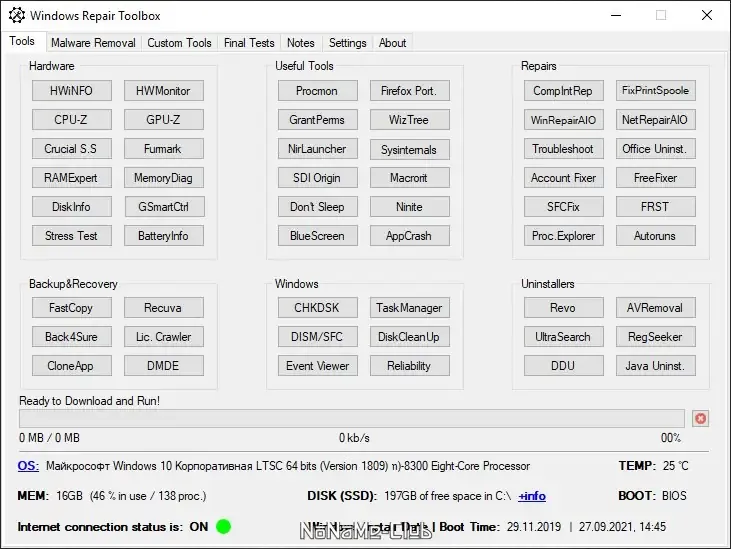Run Recuva

(164, 308)
